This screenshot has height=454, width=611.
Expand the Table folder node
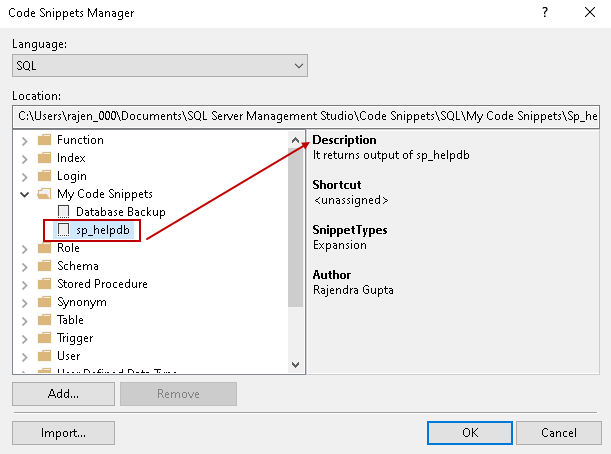tap(24, 320)
